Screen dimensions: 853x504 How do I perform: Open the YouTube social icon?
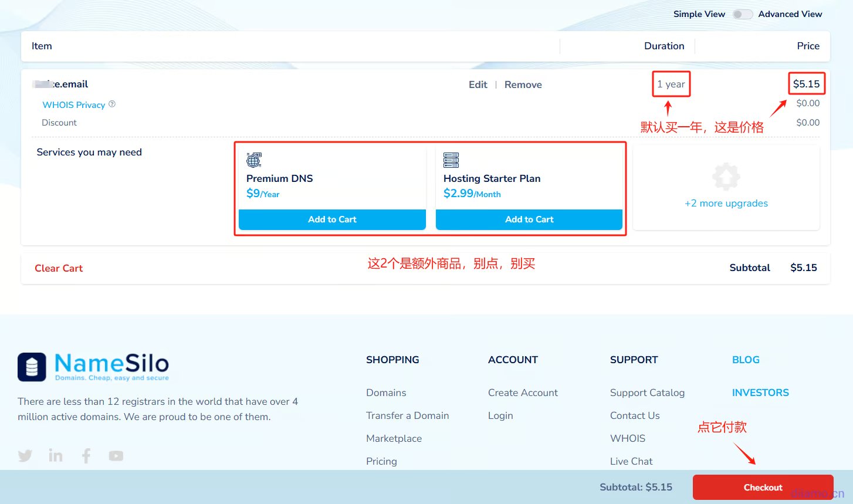[116, 456]
